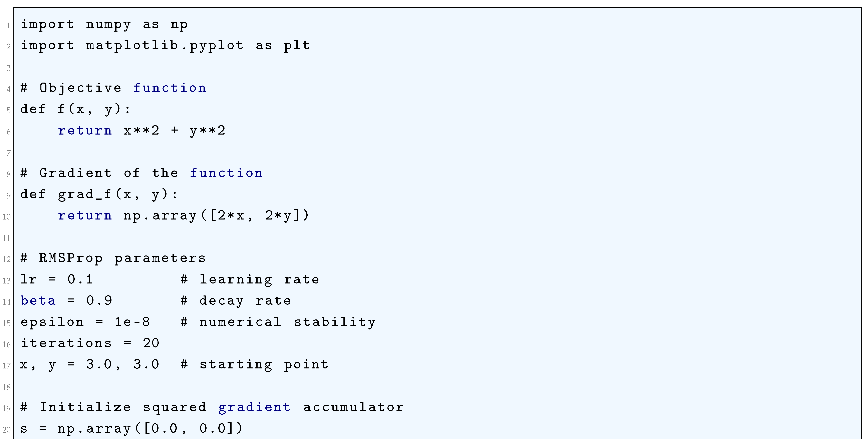Viewport: 868px width, 445px height.
Task: Click the 'x, y = 3.0, 3.0' assignment
Action: [89, 365]
